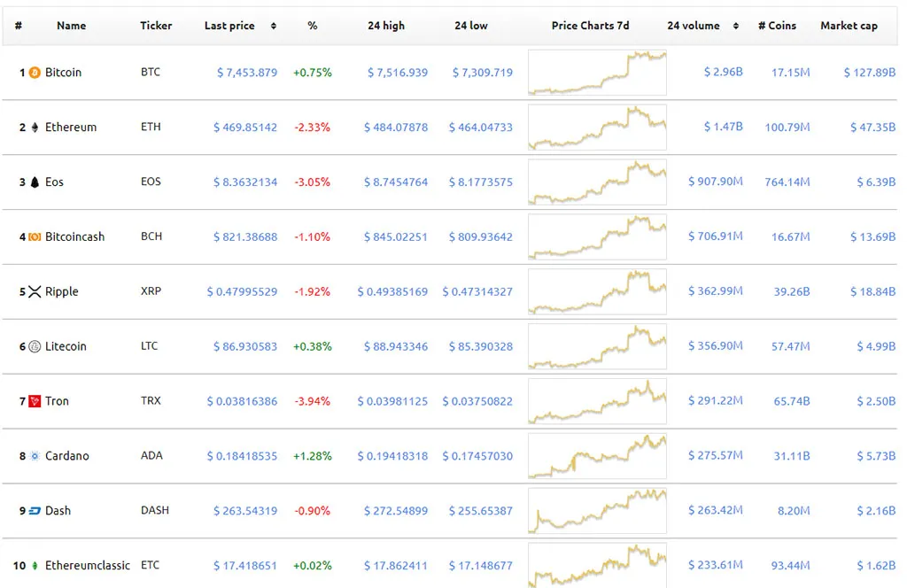The width and height of the screenshot is (907, 588).
Task: Click the DASH ticker cell
Action: coord(155,511)
